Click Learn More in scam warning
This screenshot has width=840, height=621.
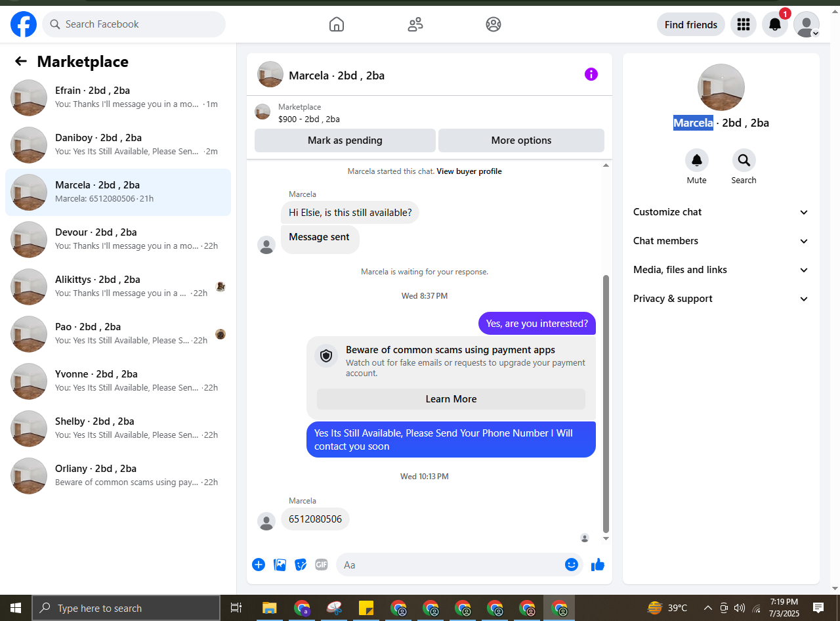point(451,399)
